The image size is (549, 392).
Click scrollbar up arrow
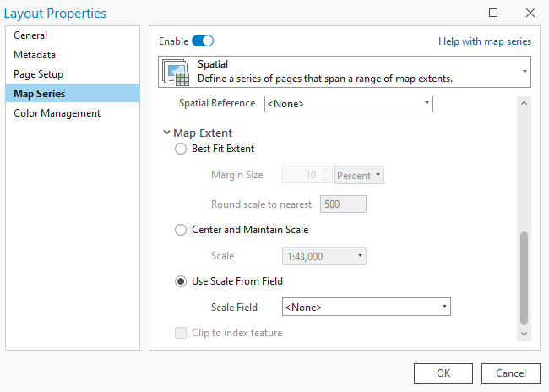(x=524, y=104)
